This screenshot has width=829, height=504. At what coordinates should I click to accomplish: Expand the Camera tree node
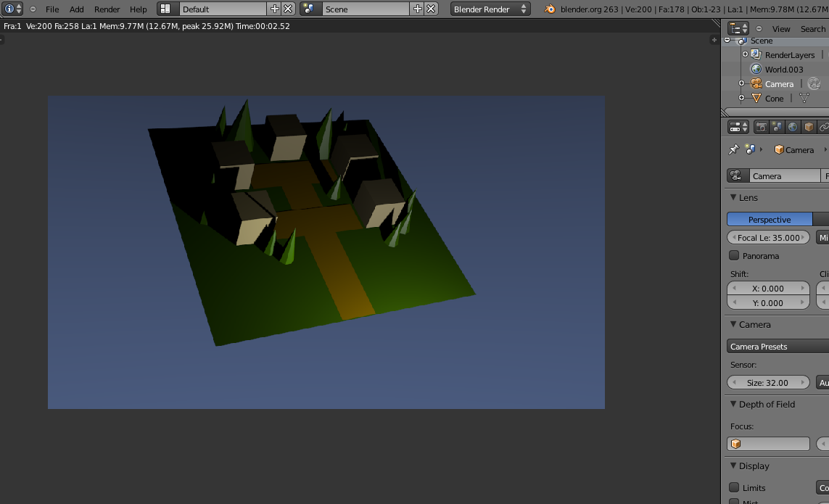(741, 83)
